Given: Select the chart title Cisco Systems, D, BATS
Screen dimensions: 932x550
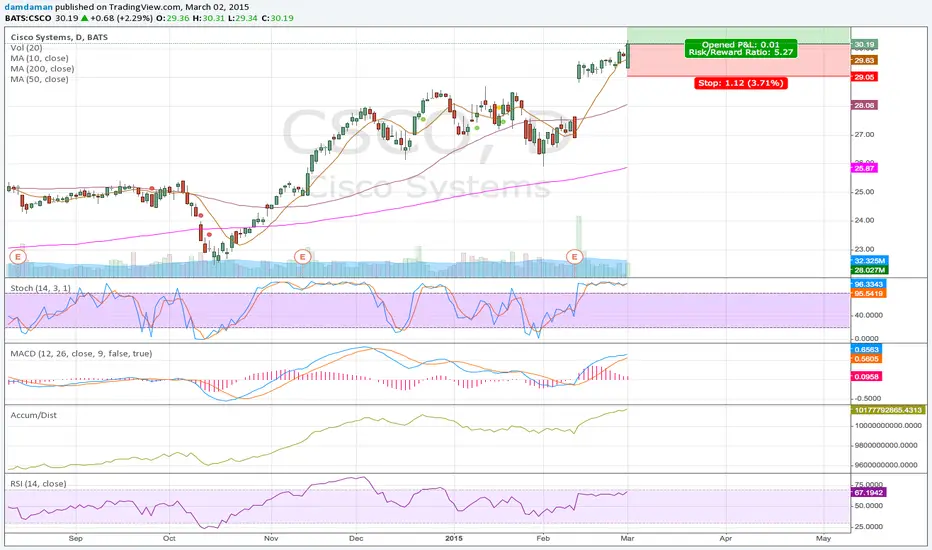Looking at the screenshot, I should (x=59, y=37).
